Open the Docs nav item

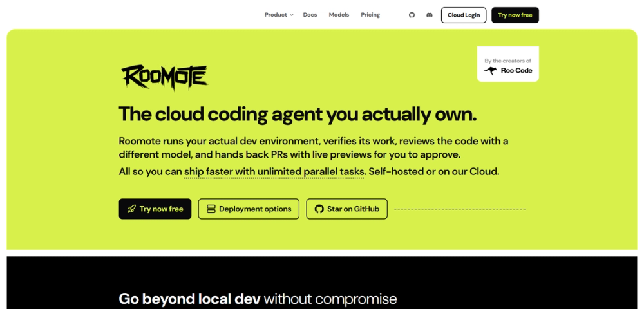click(310, 15)
